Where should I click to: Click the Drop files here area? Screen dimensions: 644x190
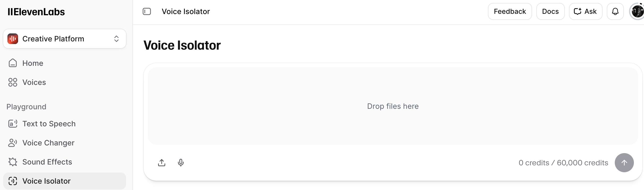coord(393,106)
